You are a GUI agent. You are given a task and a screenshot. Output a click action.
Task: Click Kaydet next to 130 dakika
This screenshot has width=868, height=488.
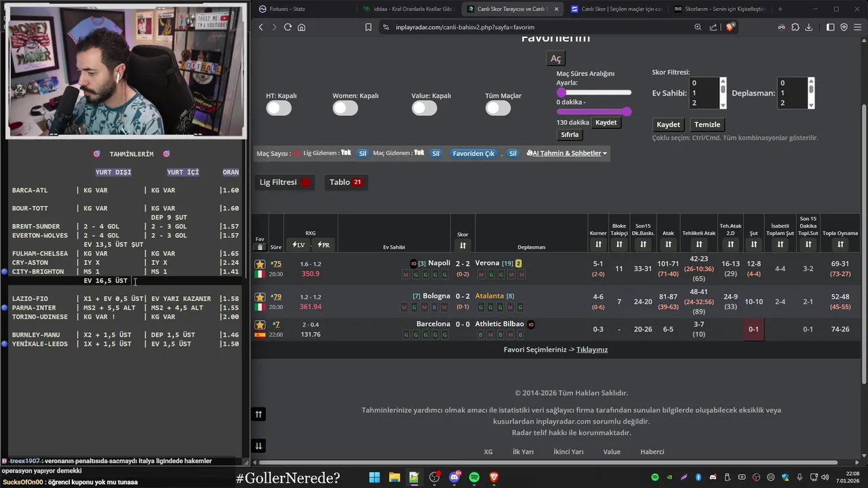point(606,123)
